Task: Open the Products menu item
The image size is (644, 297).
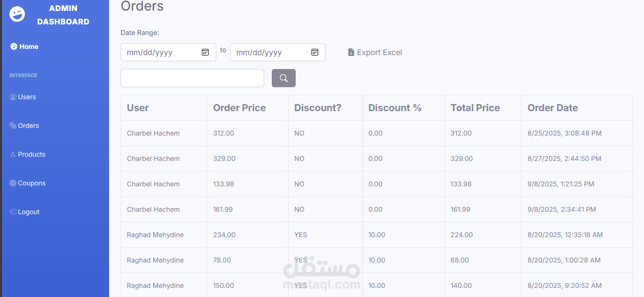Action: (x=32, y=154)
